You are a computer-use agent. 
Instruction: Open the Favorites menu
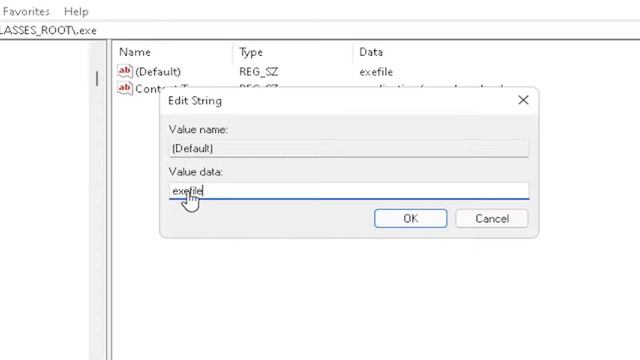coord(25,11)
